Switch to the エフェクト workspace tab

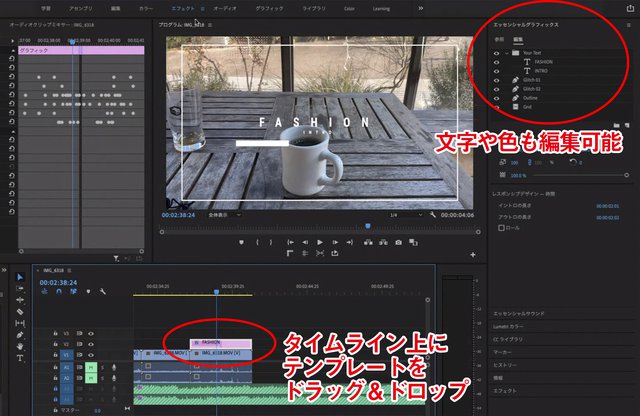185,7
